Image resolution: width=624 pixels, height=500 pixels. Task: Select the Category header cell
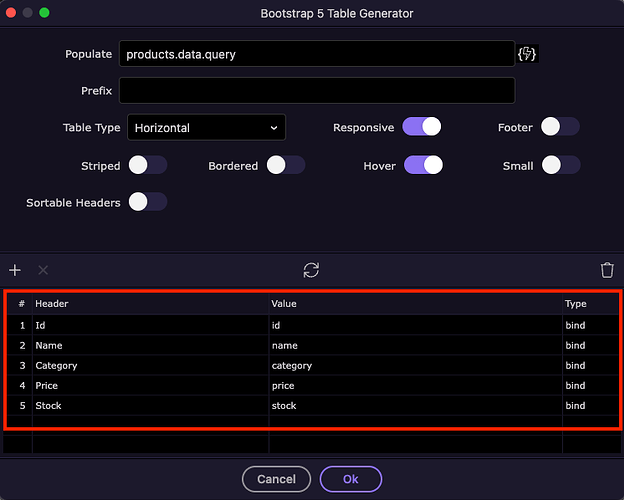(150, 366)
